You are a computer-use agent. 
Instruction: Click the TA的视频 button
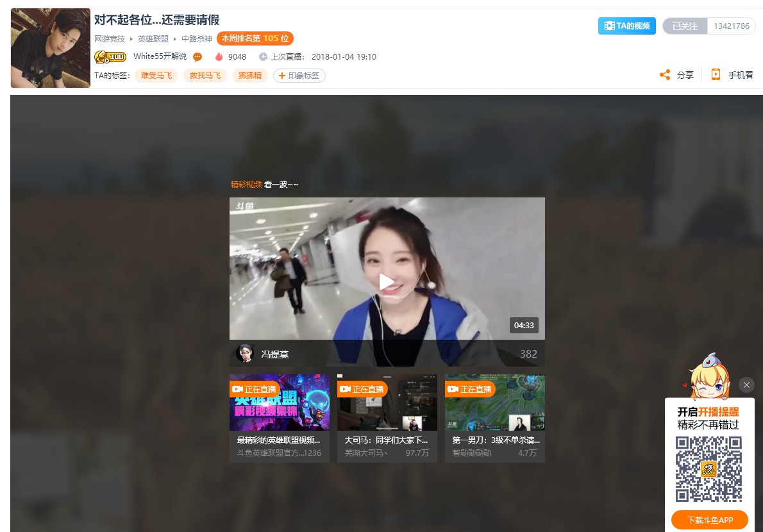click(x=627, y=26)
